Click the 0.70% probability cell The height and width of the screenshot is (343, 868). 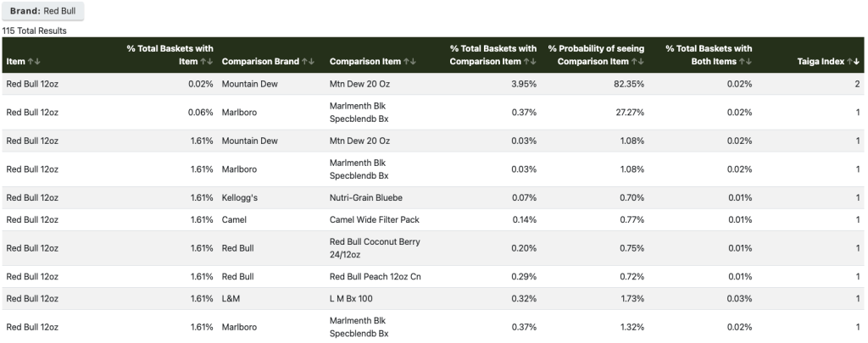coord(632,197)
